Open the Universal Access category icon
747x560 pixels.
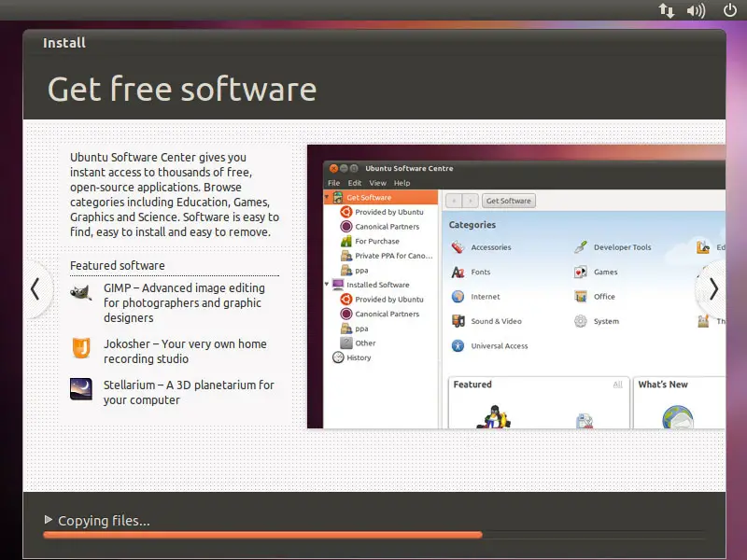[458, 345]
